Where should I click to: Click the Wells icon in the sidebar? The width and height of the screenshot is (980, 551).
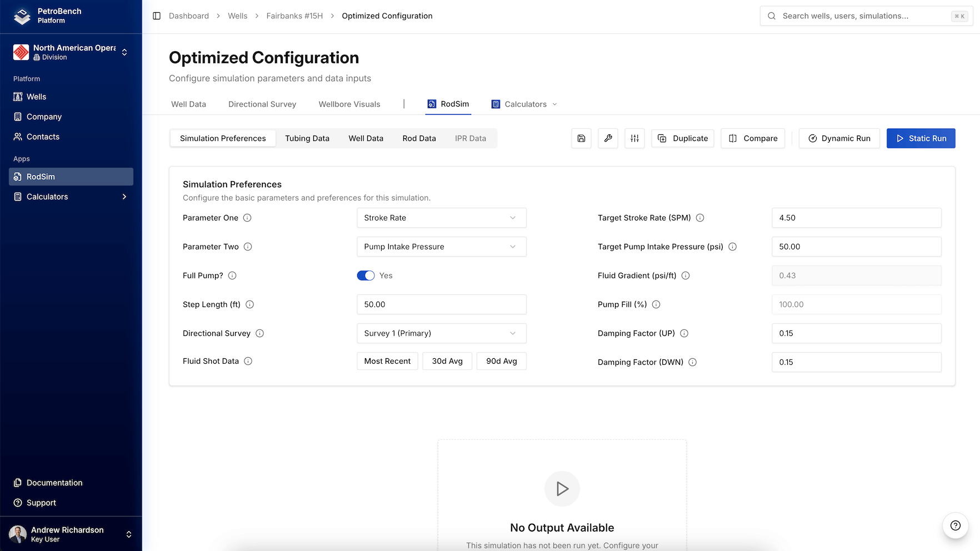tap(17, 97)
